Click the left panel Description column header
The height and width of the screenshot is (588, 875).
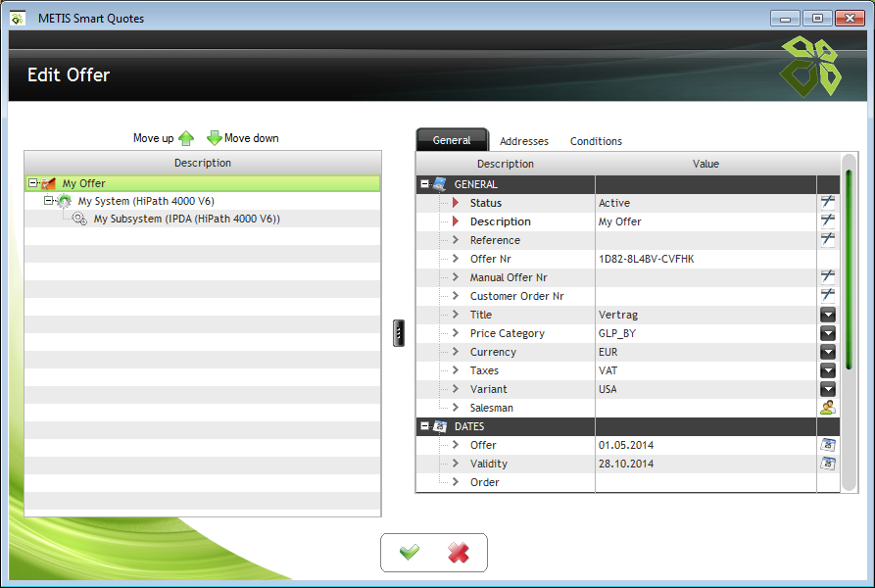[203, 163]
